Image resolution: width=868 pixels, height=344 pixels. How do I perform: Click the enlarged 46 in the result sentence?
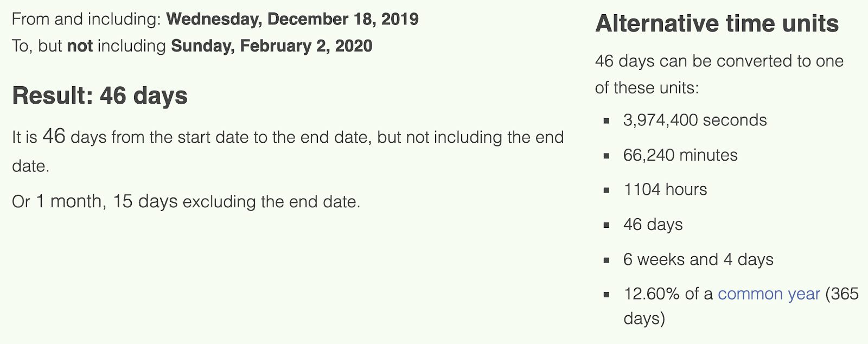tap(54, 136)
